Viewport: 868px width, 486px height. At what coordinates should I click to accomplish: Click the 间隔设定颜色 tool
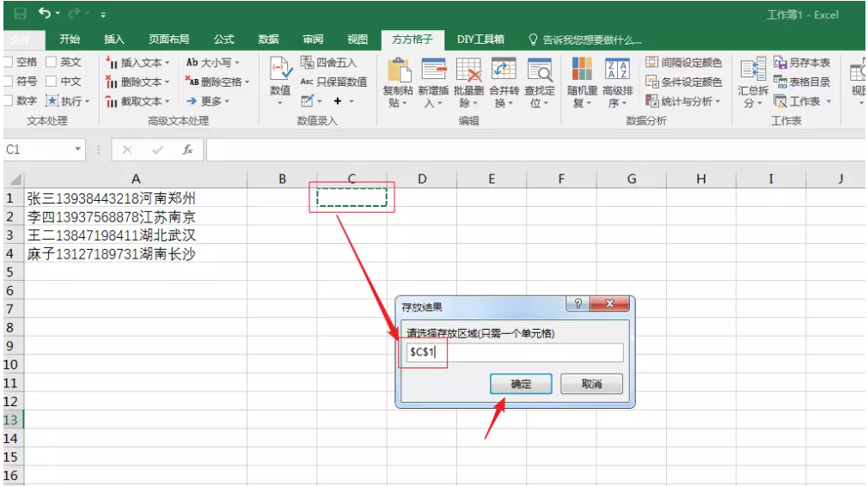[x=684, y=63]
